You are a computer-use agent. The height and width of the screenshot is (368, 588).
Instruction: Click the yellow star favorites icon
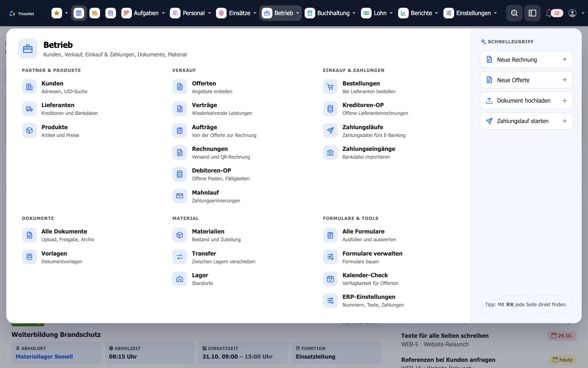coord(57,13)
